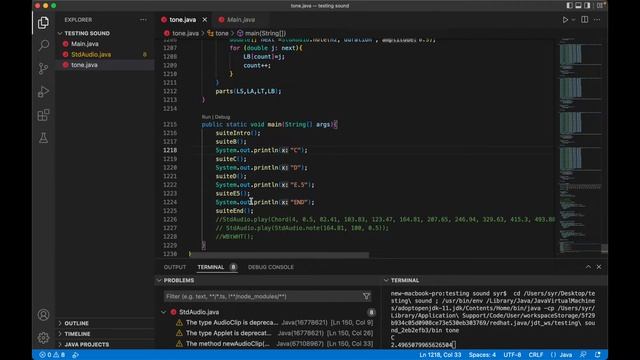The width and height of the screenshot is (640, 360).
Task: Change indentation via Spaces: 4
Action: 482,355
